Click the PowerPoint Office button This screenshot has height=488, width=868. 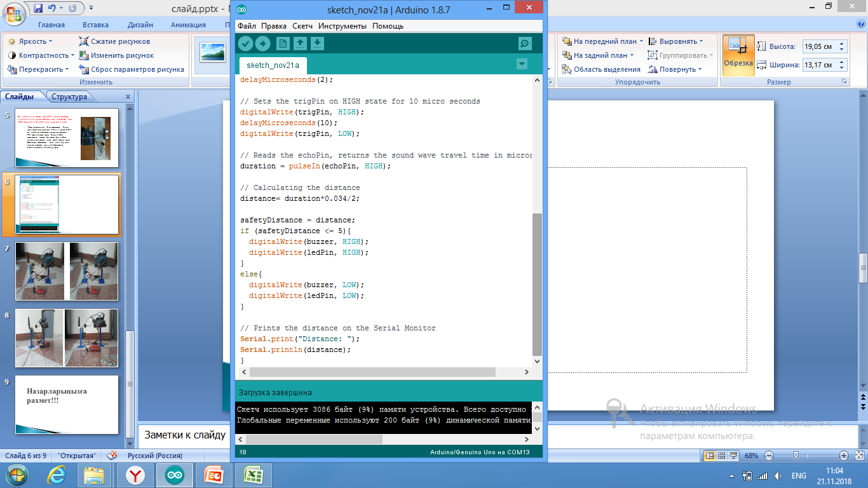pos(13,12)
